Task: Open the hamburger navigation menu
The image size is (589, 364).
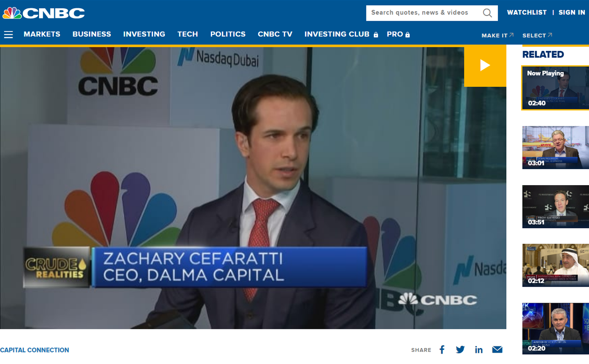Action: pyautogui.click(x=9, y=35)
